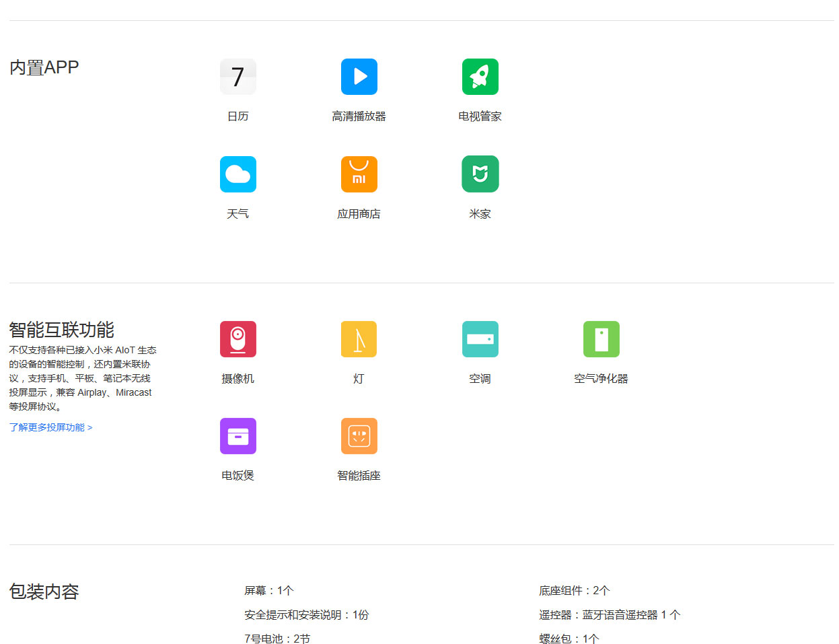Viewport: 839px width, 644px height.
Task: Click the 空气净化器 text label
Action: point(601,379)
